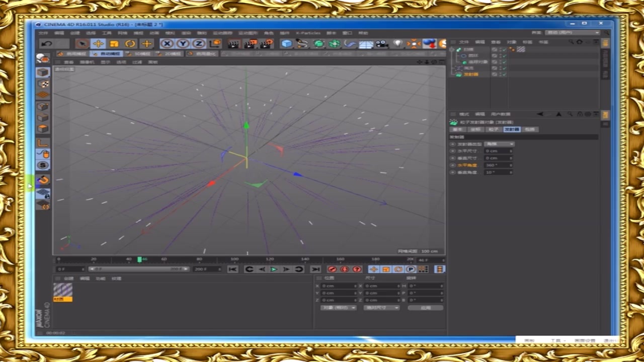The width and height of the screenshot is (644, 362).
Task: Click the green playhead marker at frame 46
Action: [x=139, y=259]
